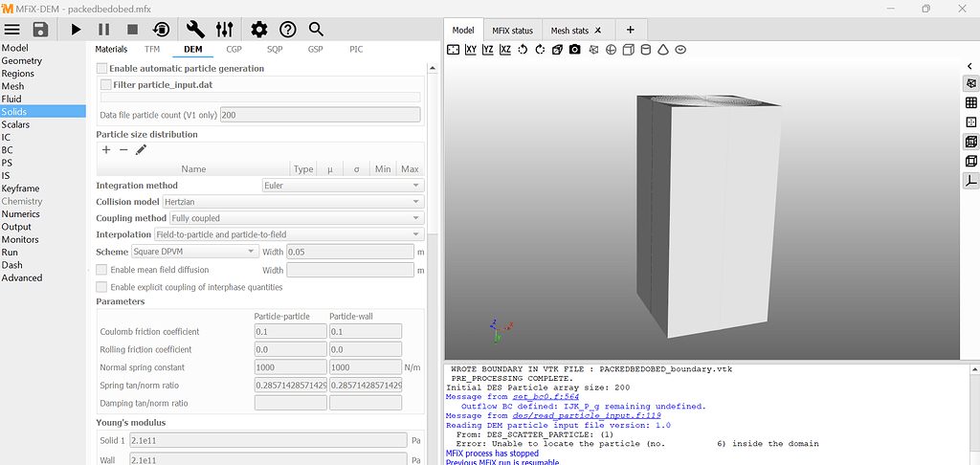Open the Scheme Square DPVM dropdown
This screenshot has height=465, width=980.
point(194,252)
